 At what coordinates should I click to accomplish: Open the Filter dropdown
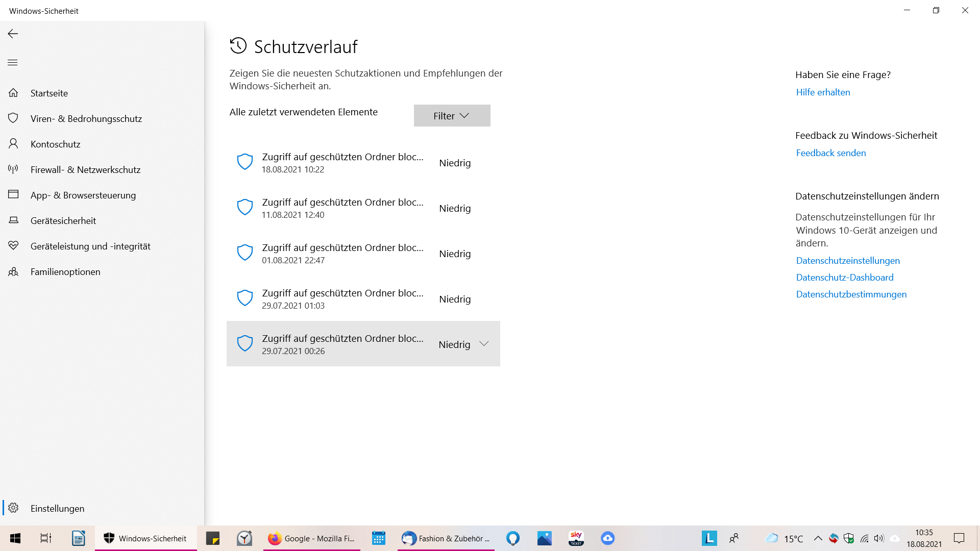(452, 116)
